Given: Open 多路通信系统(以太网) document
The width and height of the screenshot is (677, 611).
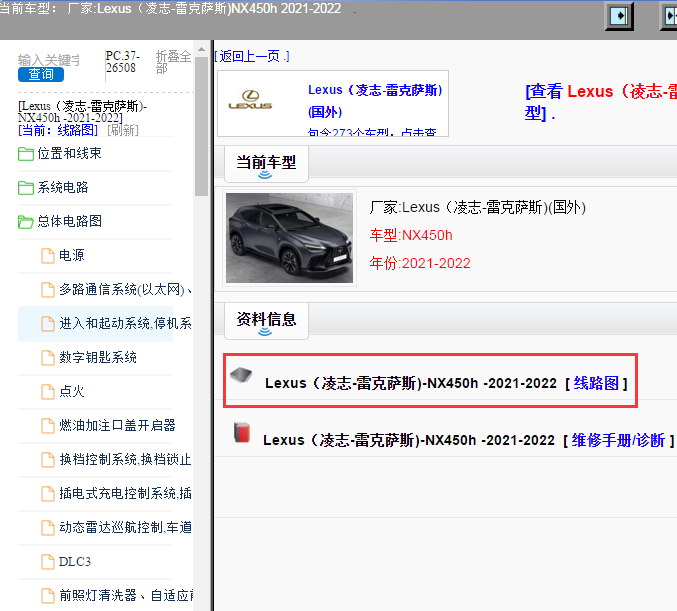Looking at the screenshot, I should [125, 289].
